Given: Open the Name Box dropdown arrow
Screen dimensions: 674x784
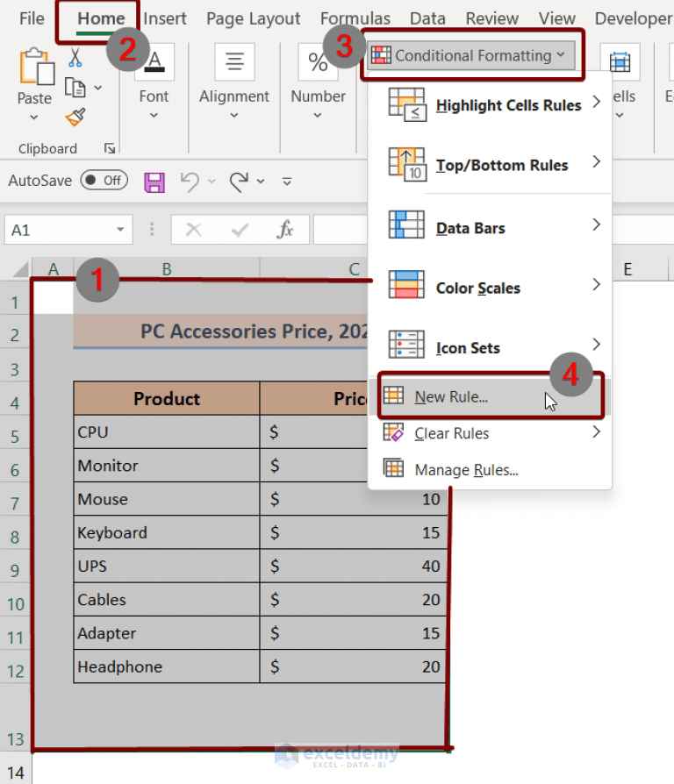Looking at the screenshot, I should pos(120,230).
